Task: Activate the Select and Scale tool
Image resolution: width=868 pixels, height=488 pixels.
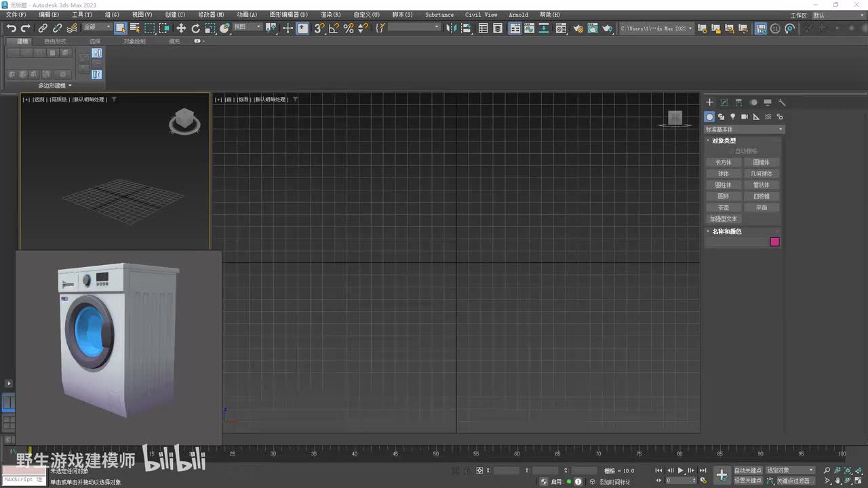Action: (x=210, y=28)
